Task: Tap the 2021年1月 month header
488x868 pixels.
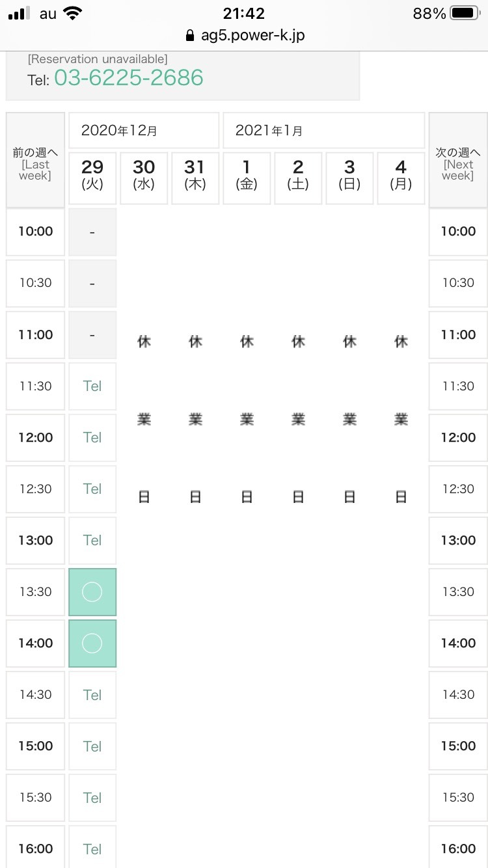Action: click(x=323, y=130)
